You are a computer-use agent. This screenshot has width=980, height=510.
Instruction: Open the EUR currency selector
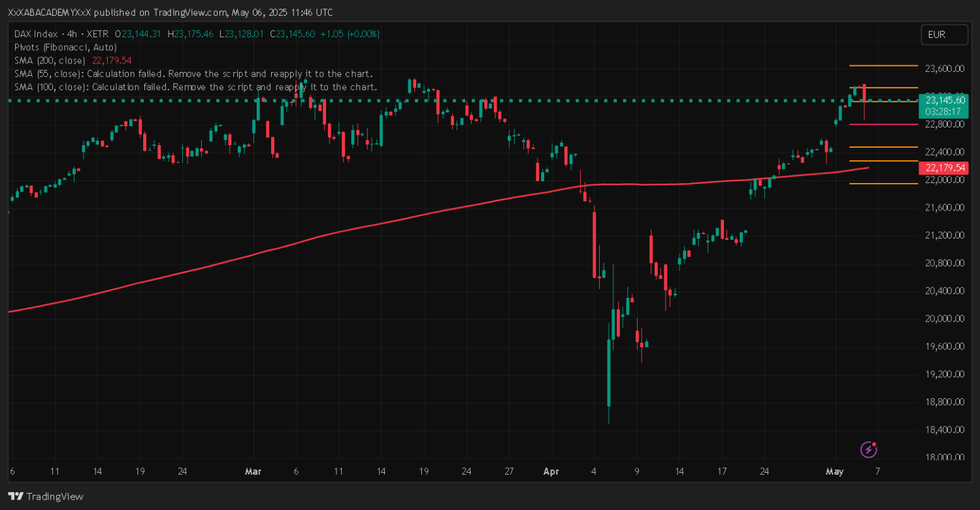point(944,35)
